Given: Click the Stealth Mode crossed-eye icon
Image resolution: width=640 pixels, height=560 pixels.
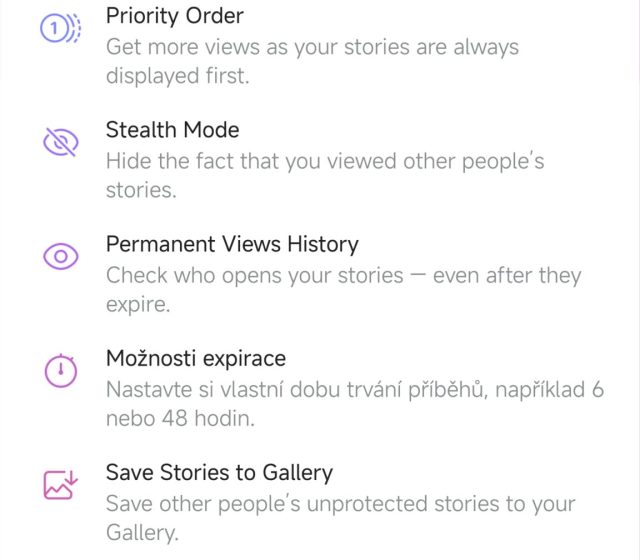Looking at the screenshot, I should [60, 143].
